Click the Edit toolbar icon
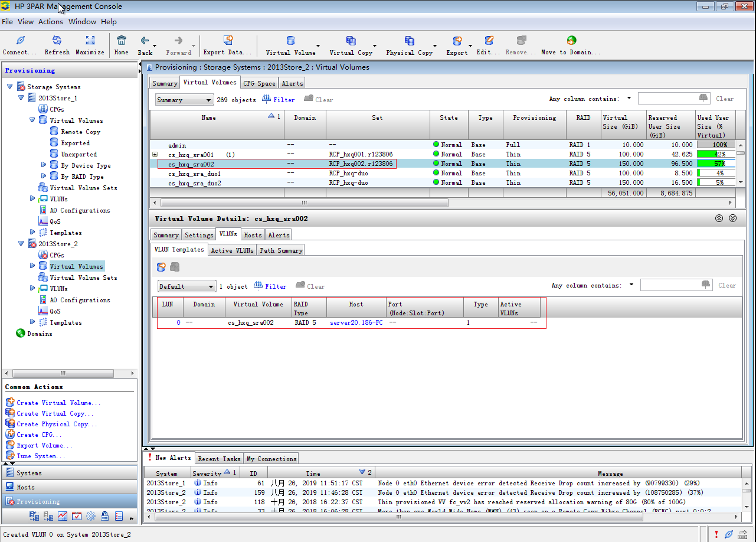The height and width of the screenshot is (542, 756). point(489,41)
